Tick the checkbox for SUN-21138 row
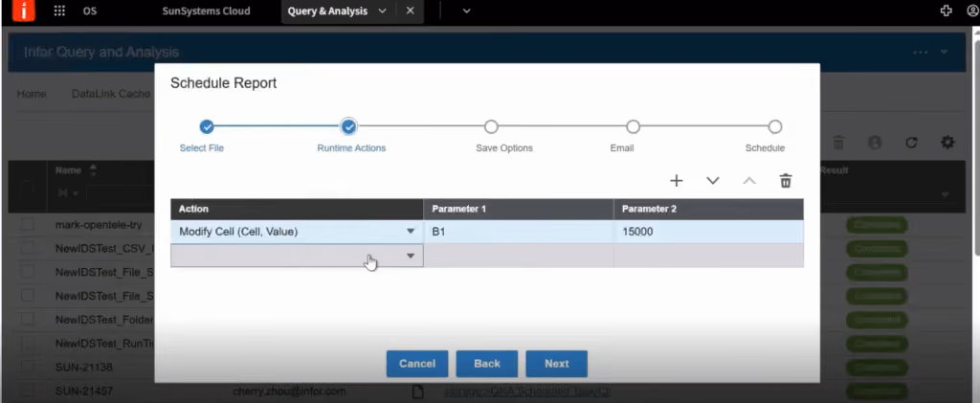The width and height of the screenshot is (980, 403). tap(27, 367)
